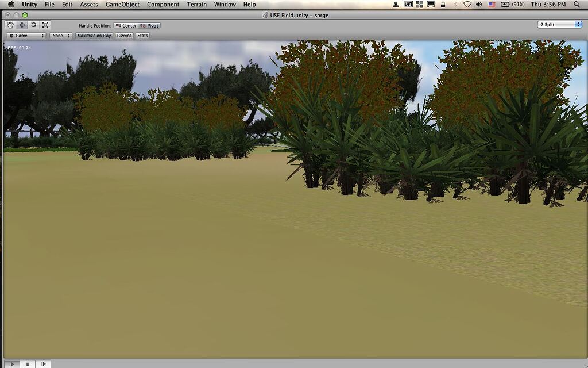Viewport: 588px width, 368px height.
Task: Pause the game playback
Action: pyautogui.click(x=28, y=363)
